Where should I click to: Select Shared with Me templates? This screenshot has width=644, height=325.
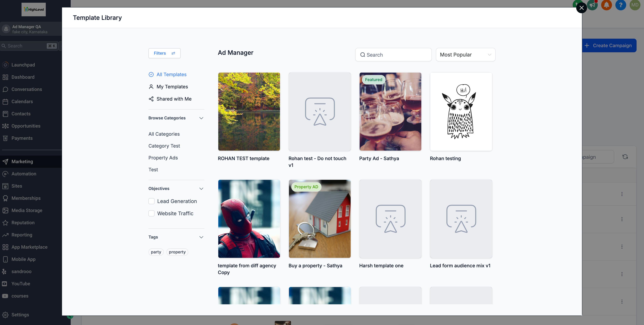tap(174, 99)
